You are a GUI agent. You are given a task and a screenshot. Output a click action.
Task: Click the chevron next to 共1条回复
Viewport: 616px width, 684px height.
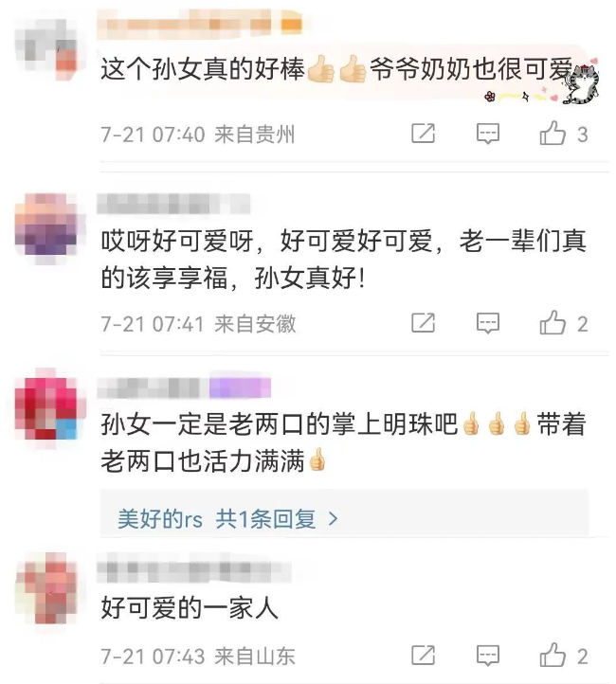[333, 518]
